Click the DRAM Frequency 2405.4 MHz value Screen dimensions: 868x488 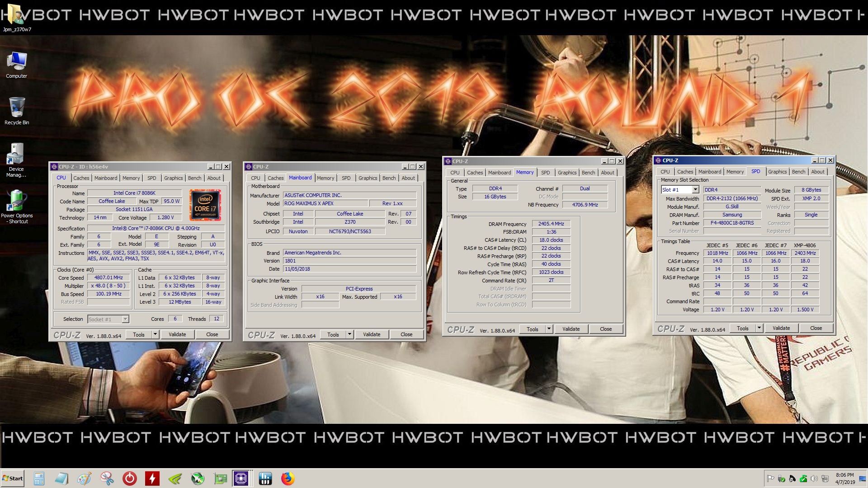[x=551, y=224]
